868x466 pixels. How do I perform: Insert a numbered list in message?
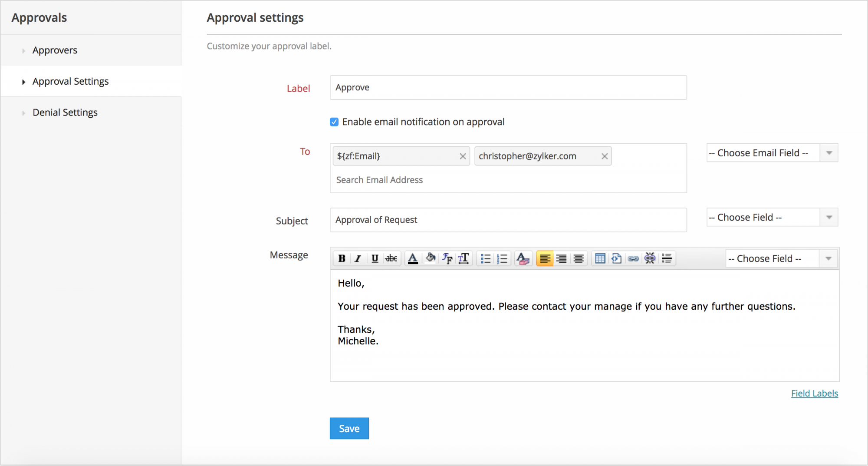pos(502,259)
